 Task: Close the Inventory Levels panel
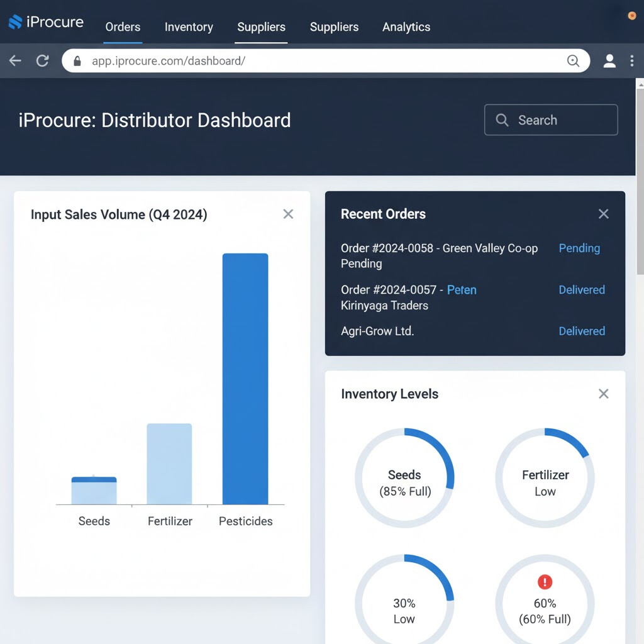[x=603, y=394]
